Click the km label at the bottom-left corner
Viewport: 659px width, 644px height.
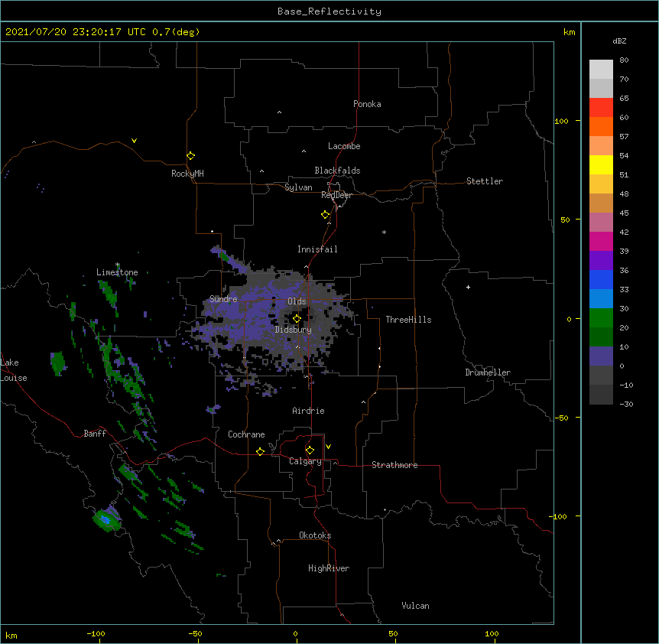coord(11,635)
